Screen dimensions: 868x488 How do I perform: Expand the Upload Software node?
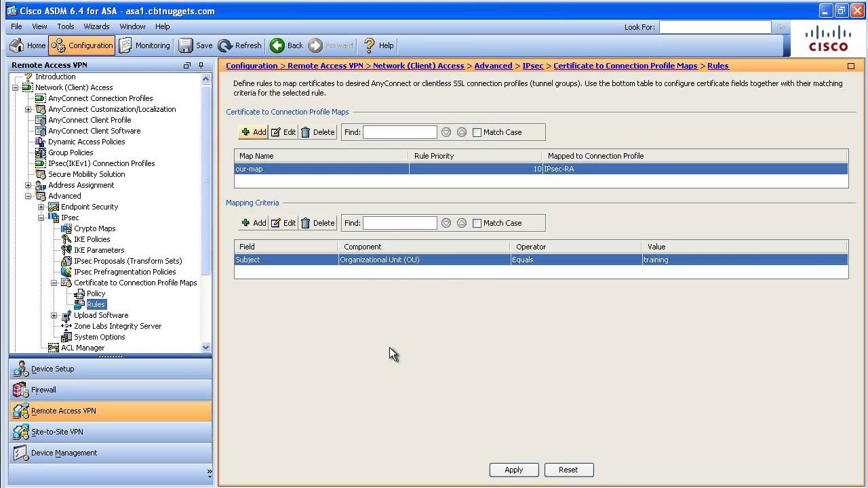pyautogui.click(x=54, y=315)
